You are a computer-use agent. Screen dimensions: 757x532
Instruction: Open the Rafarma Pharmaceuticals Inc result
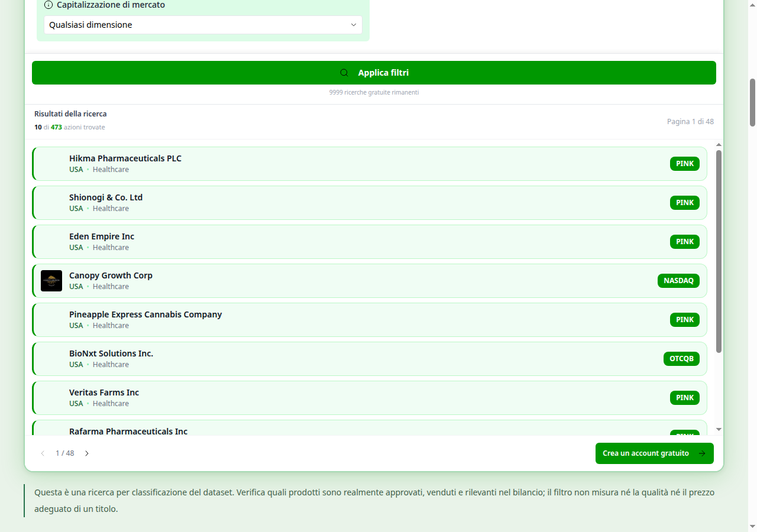click(370, 428)
